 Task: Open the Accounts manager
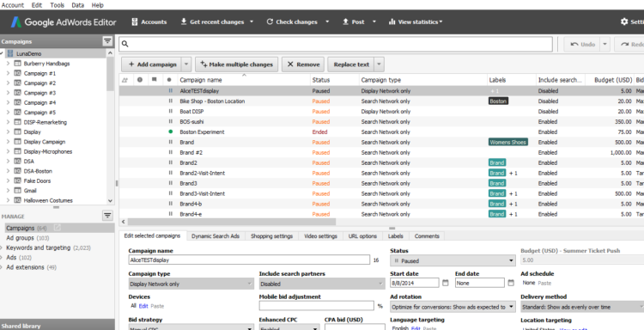click(149, 21)
